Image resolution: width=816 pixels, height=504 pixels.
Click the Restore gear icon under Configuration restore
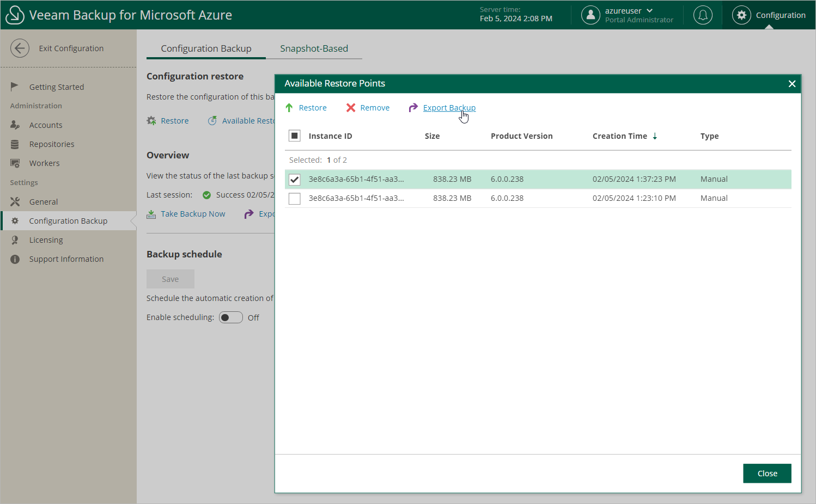coord(151,121)
